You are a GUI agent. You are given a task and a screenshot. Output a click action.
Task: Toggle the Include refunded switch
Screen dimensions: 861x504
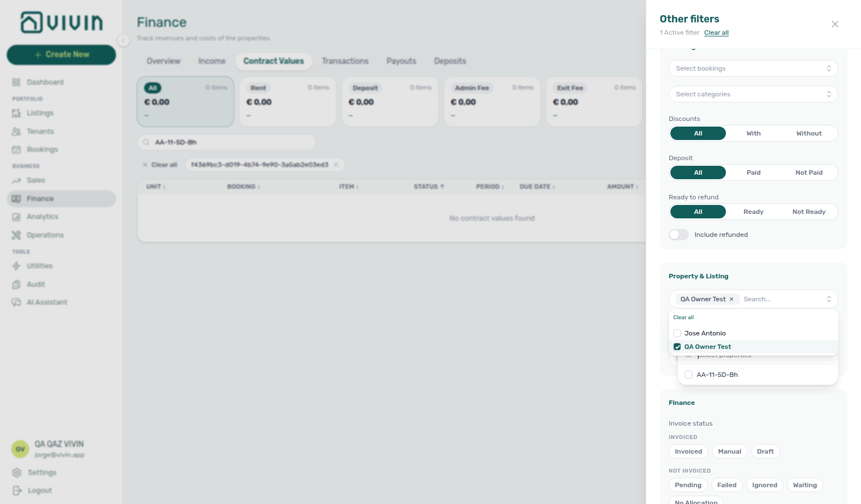click(x=679, y=235)
